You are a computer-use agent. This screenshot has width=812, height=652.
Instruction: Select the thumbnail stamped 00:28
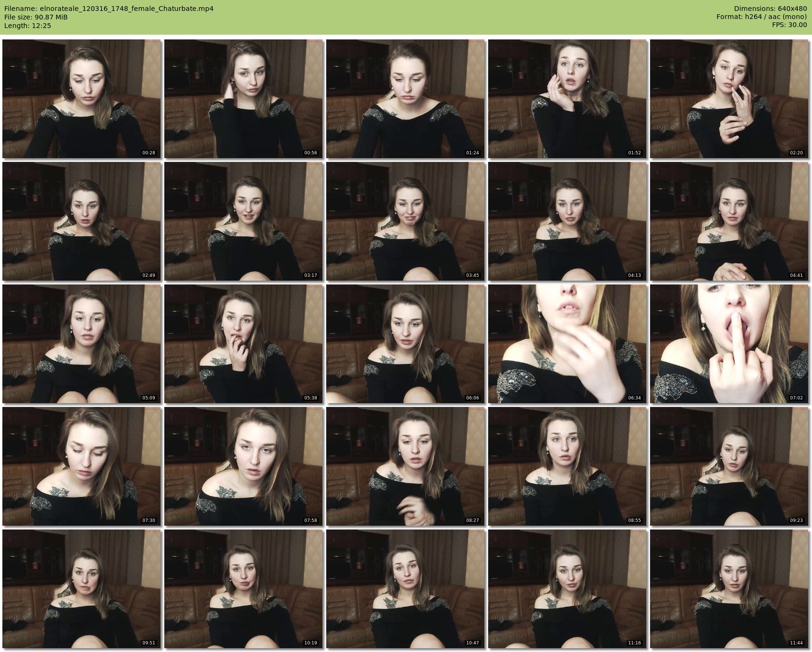pos(82,99)
